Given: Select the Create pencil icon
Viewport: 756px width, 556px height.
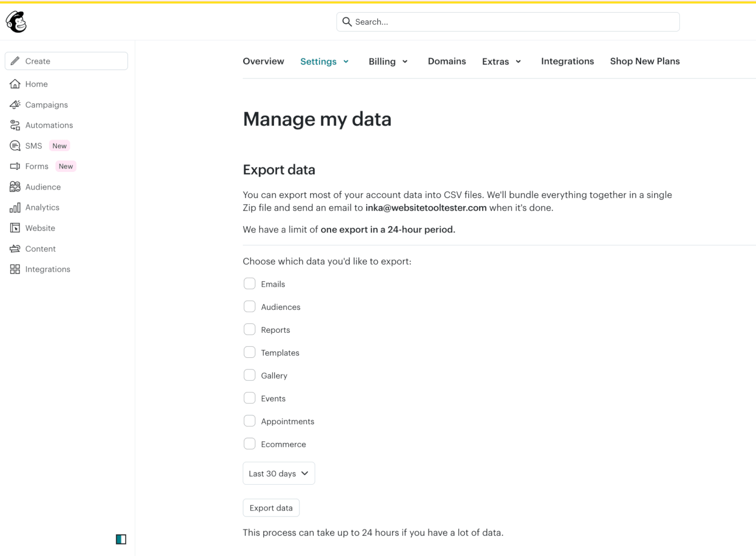Looking at the screenshot, I should click(x=16, y=61).
